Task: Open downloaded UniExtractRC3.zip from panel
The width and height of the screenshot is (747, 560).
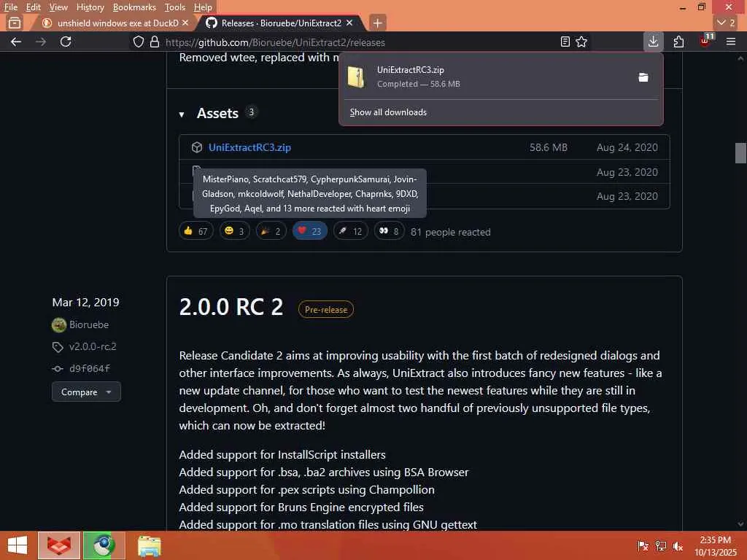Action: [486, 77]
